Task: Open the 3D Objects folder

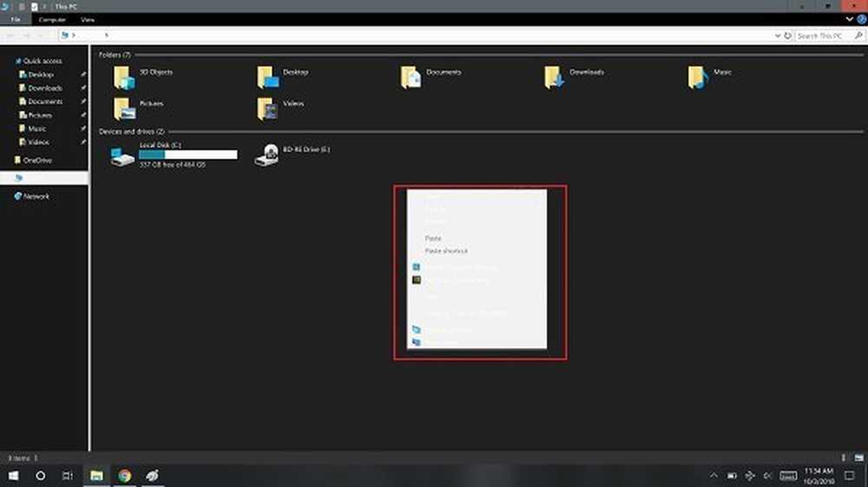Action: pyautogui.click(x=125, y=77)
